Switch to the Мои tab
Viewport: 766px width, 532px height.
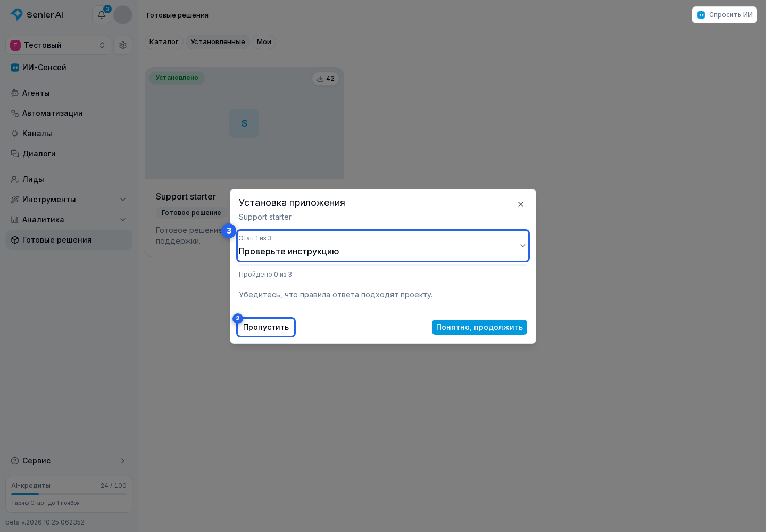pyautogui.click(x=264, y=42)
